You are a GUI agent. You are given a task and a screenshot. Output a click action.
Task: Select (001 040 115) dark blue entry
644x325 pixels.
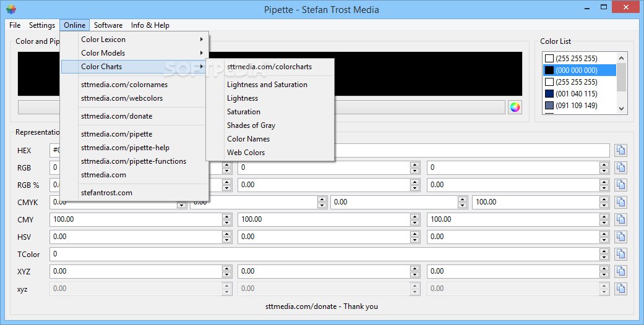tap(580, 93)
